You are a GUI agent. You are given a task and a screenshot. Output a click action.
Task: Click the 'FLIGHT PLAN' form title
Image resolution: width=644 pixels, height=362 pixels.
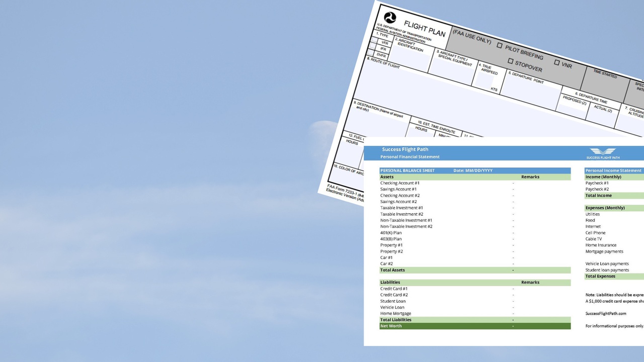pyautogui.click(x=425, y=28)
